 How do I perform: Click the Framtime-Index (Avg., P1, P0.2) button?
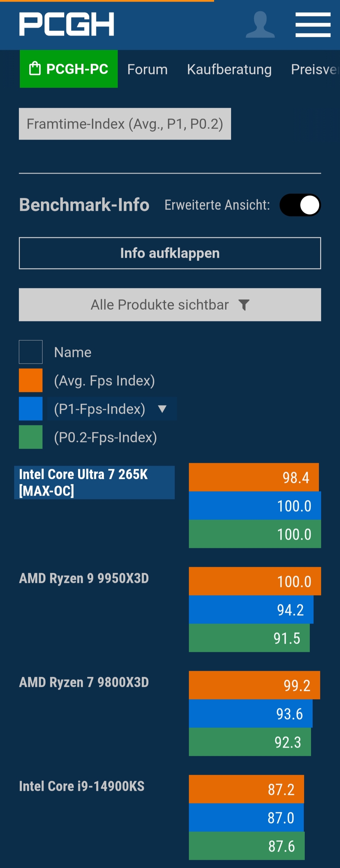pyautogui.click(x=125, y=124)
